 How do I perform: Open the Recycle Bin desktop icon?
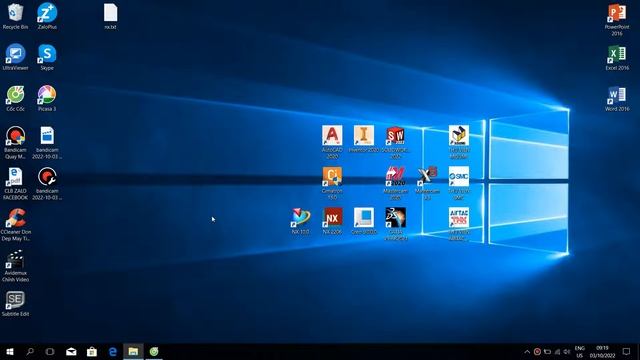click(x=16, y=16)
